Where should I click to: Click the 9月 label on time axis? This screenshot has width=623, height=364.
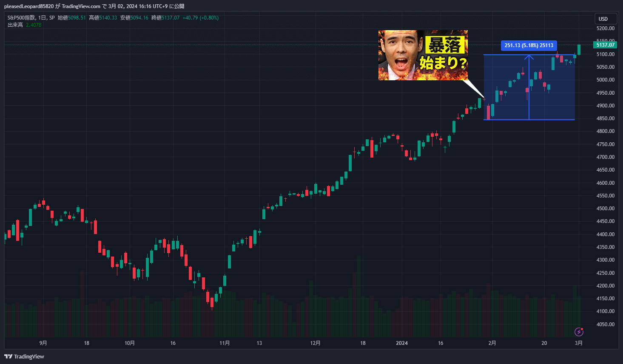(43, 343)
